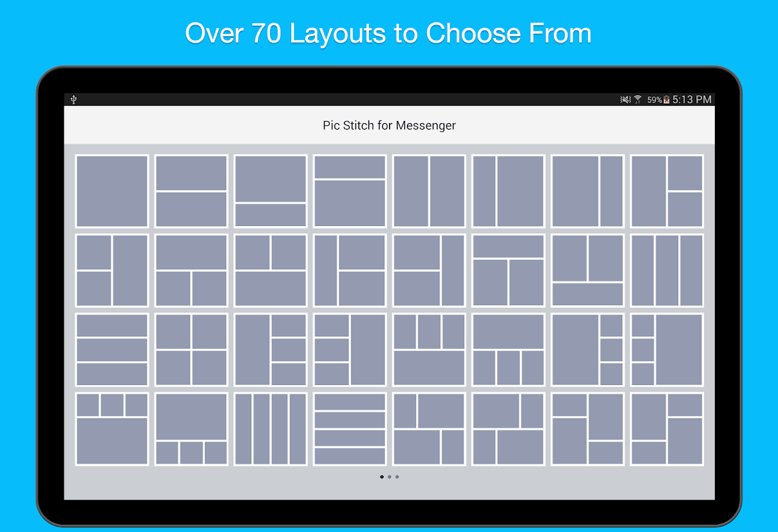This screenshot has width=778, height=532.
Task: Pick two wide stacked left, narrow tall right layout
Action: (x=429, y=271)
